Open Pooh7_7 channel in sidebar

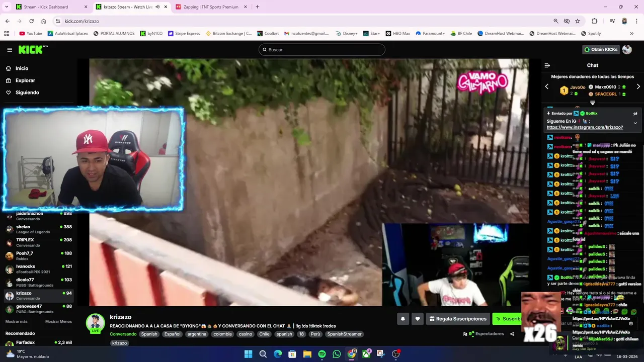pyautogui.click(x=39, y=255)
